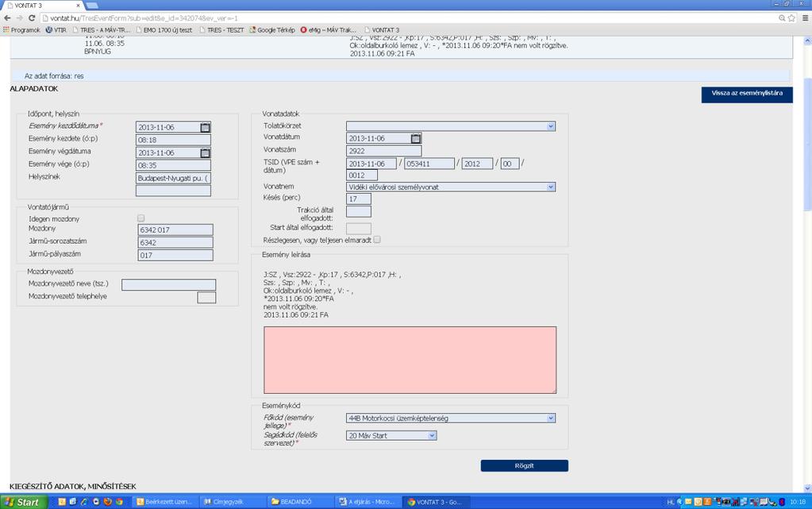Click the Mozdonyvezető neve (tsz.) field
Screen dimensions: 812x509
[x=169, y=284]
